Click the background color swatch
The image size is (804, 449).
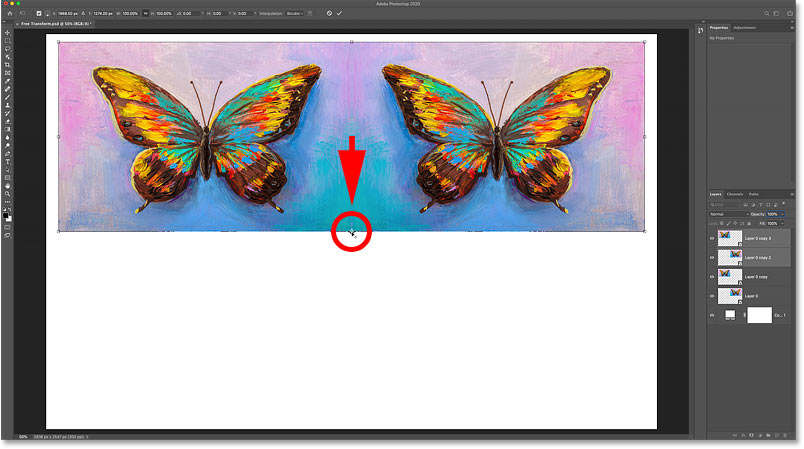click(x=9, y=219)
